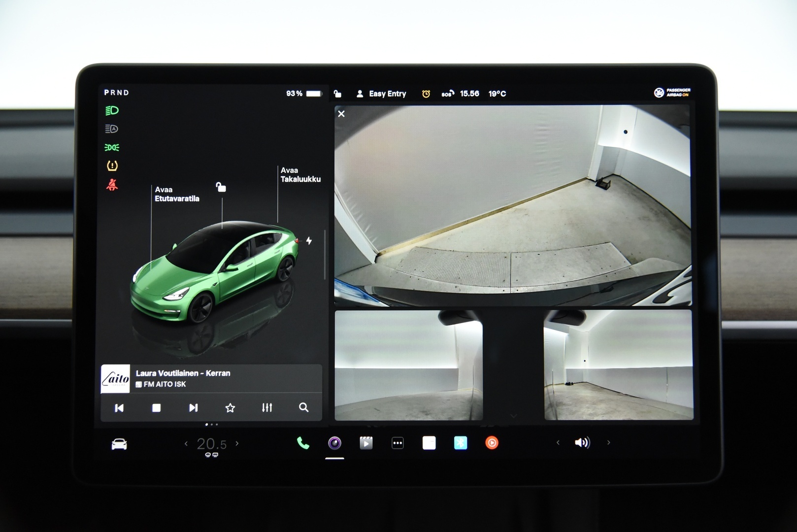
Task: Open the app launcher with three dots
Action: click(398, 443)
